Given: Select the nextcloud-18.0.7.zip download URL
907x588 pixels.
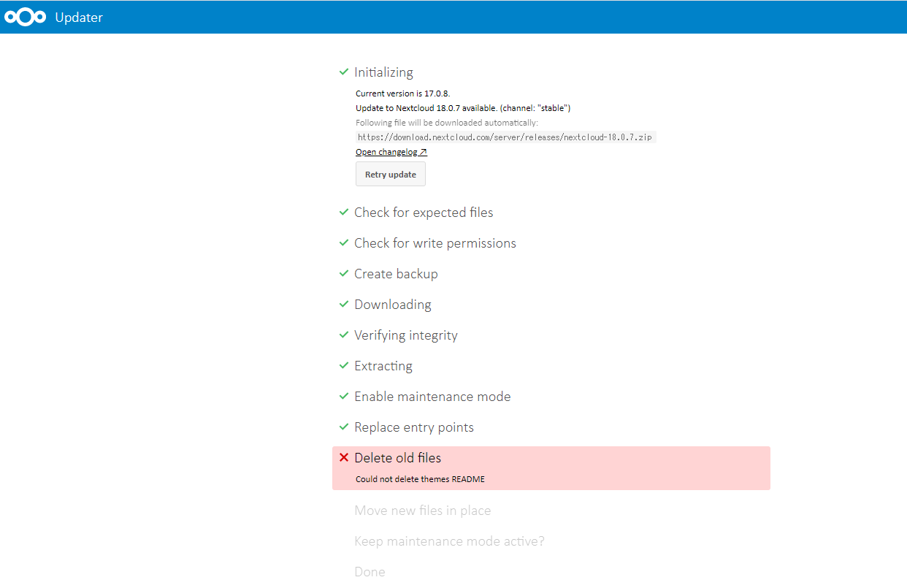Looking at the screenshot, I should [505, 137].
